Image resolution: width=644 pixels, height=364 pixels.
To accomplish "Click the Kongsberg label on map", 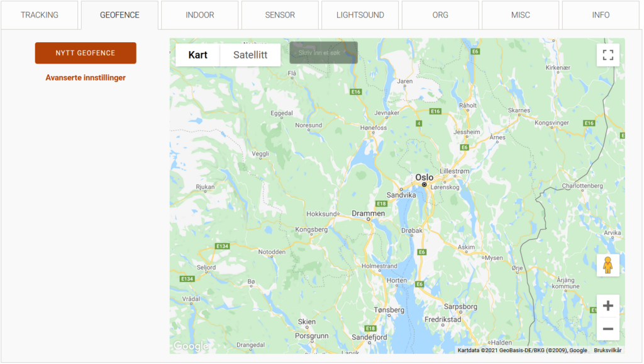I will [311, 229].
